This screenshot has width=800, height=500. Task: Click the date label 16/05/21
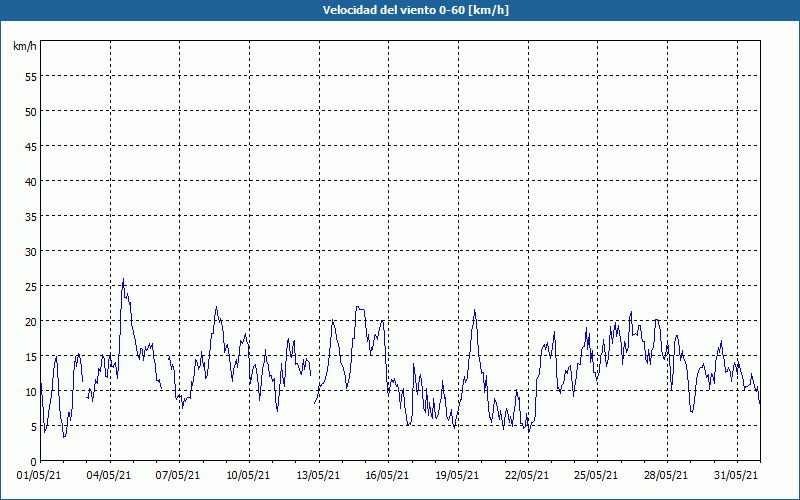pyautogui.click(x=387, y=476)
